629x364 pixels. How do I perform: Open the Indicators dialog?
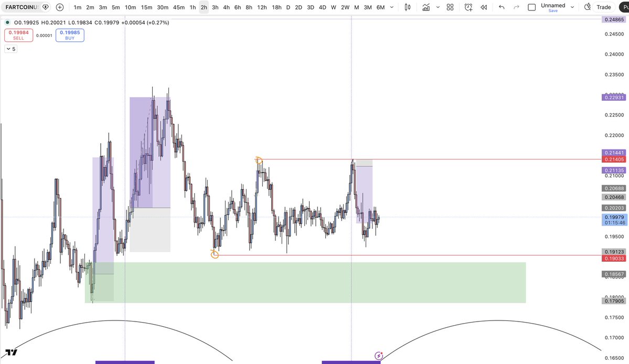426,7
